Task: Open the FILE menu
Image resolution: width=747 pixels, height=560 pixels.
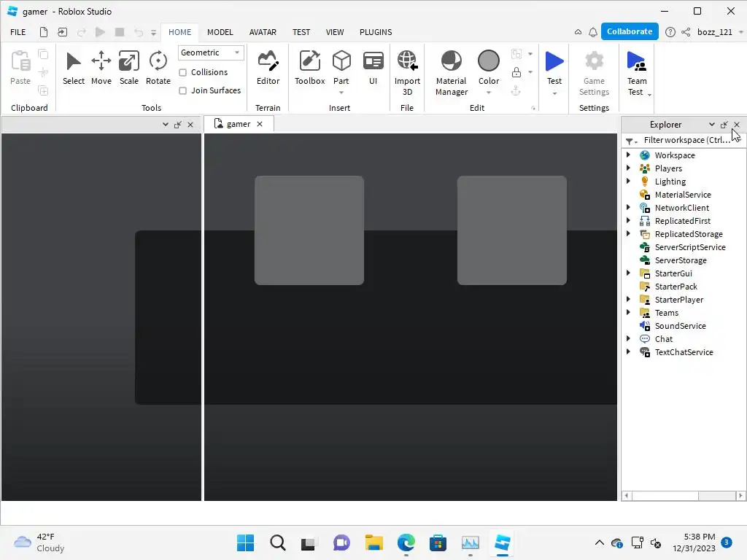Action: pos(18,32)
